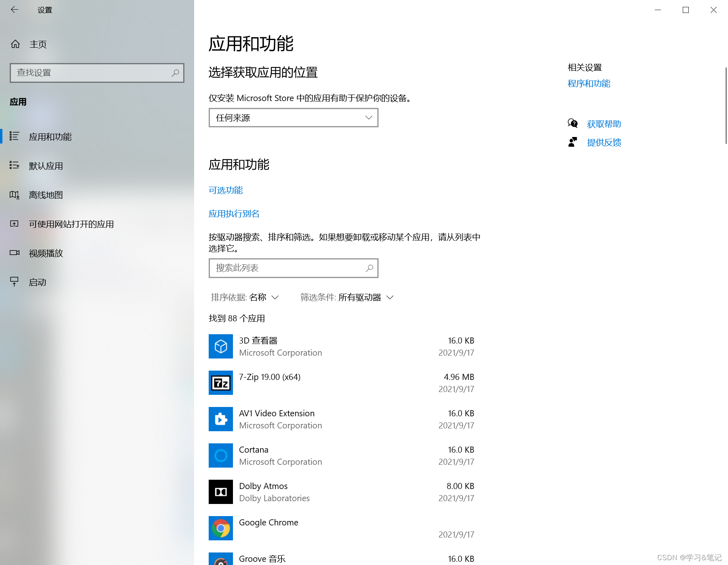728x565 pixels.
Task: Click the back arrow at top left
Action: click(x=15, y=10)
